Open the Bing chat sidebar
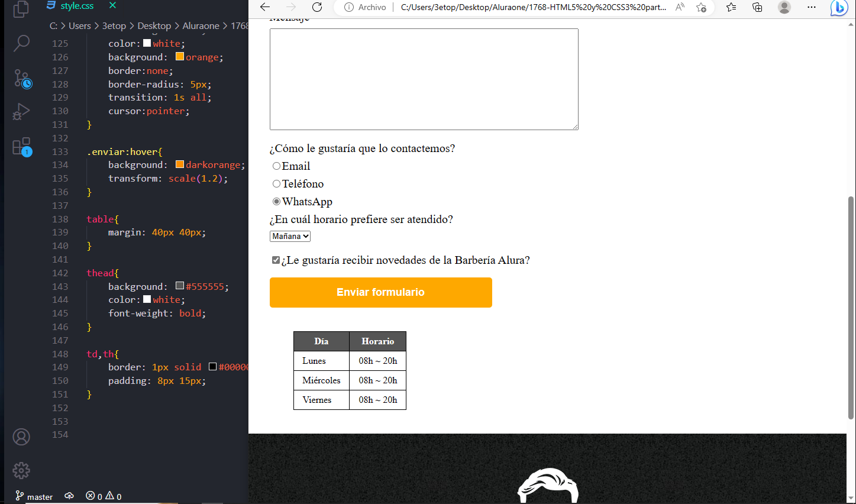Screen dimensions: 856x504 (x=839, y=8)
